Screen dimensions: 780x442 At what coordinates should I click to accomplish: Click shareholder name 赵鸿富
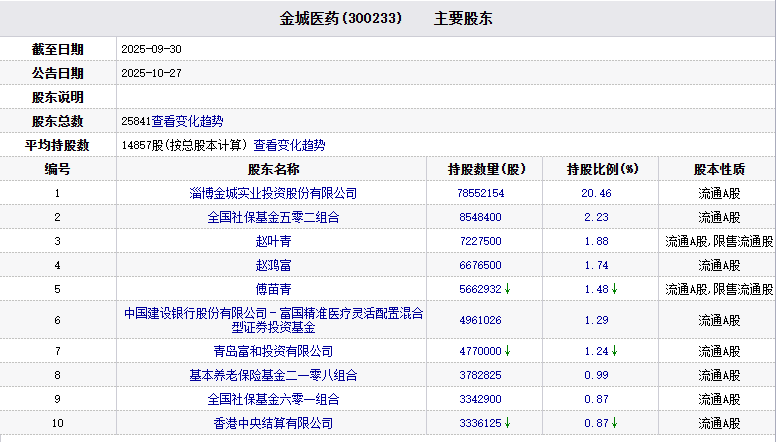(x=273, y=265)
